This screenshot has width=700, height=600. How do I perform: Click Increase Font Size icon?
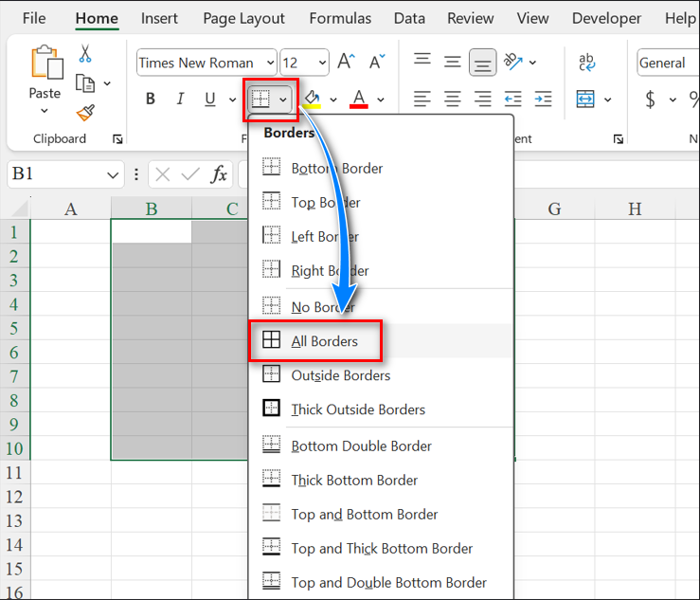pos(347,63)
